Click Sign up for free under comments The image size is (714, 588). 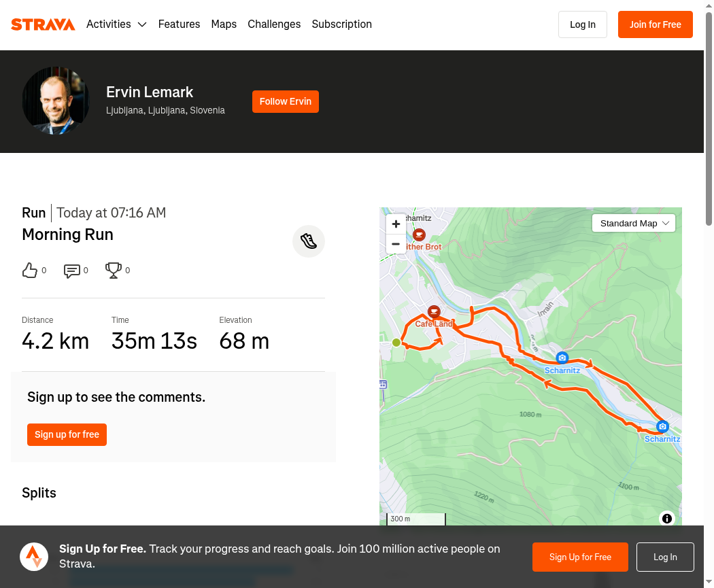pyautogui.click(x=67, y=434)
